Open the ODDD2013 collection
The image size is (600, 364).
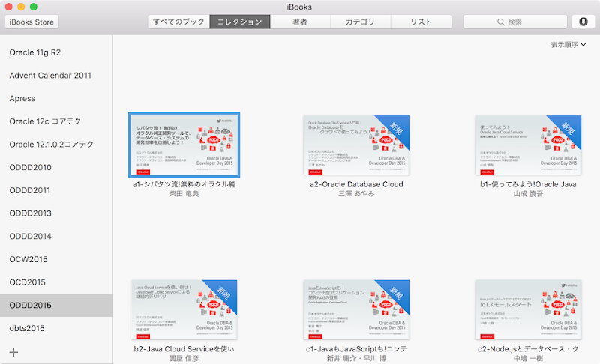(x=55, y=213)
